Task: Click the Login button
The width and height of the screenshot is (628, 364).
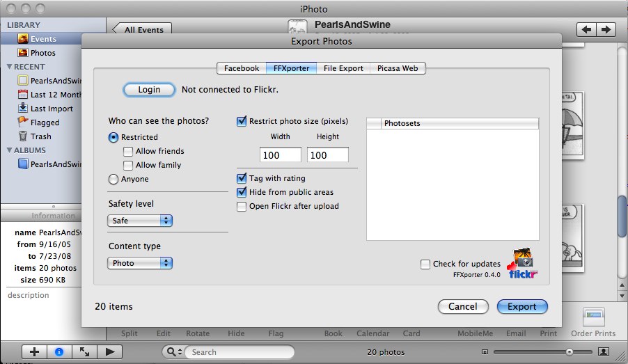Action: pos(149,90)
